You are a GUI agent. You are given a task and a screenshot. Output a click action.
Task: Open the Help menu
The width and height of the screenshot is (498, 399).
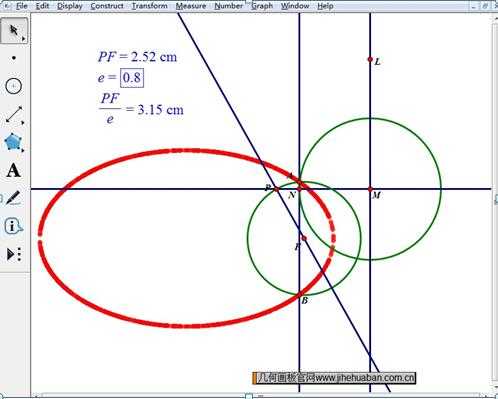[325, 6]
